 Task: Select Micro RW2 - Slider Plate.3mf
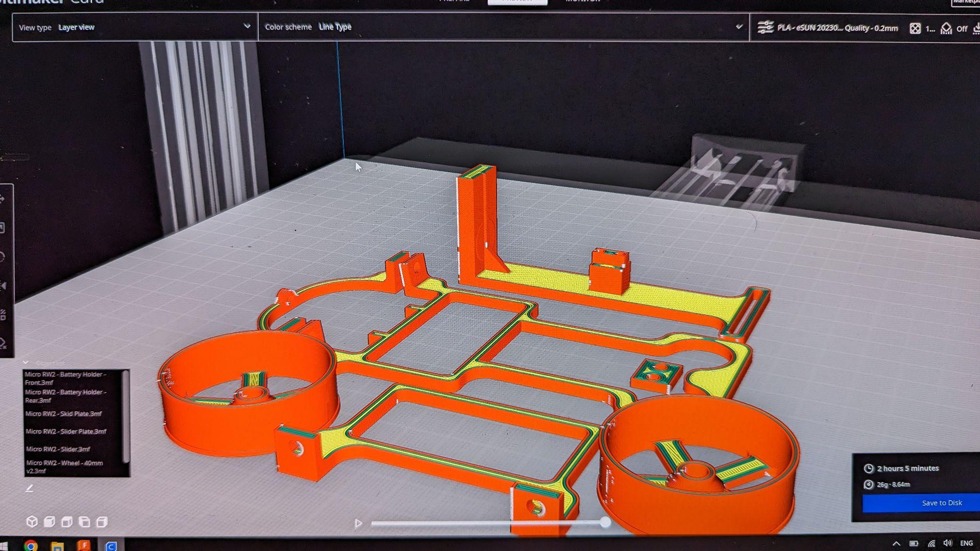click(x=66, y=431)
